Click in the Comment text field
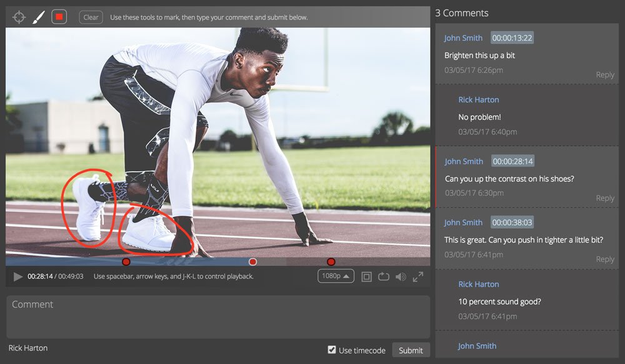Image resolution: width=625 pixels, height=364 pixels. 218,317
